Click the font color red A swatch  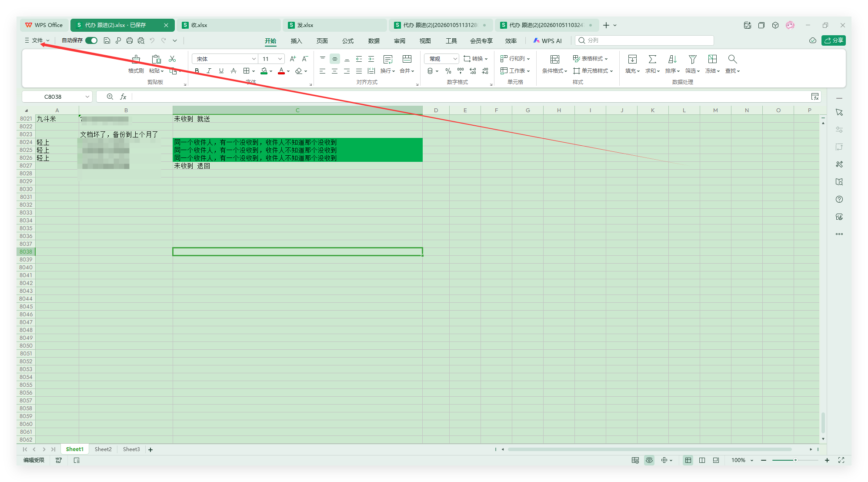pos(281,71)
